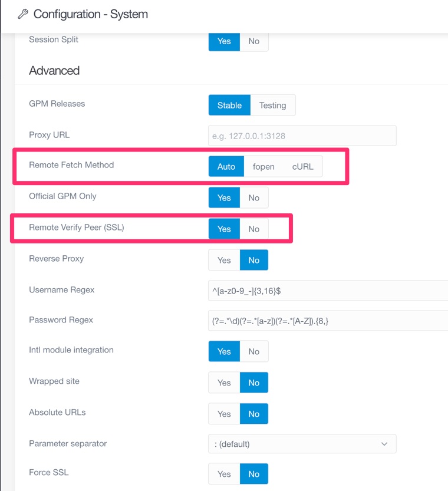Open the Parameter separator dropdown
This screenshot has width=448, height=491.
tap(302, 443)
